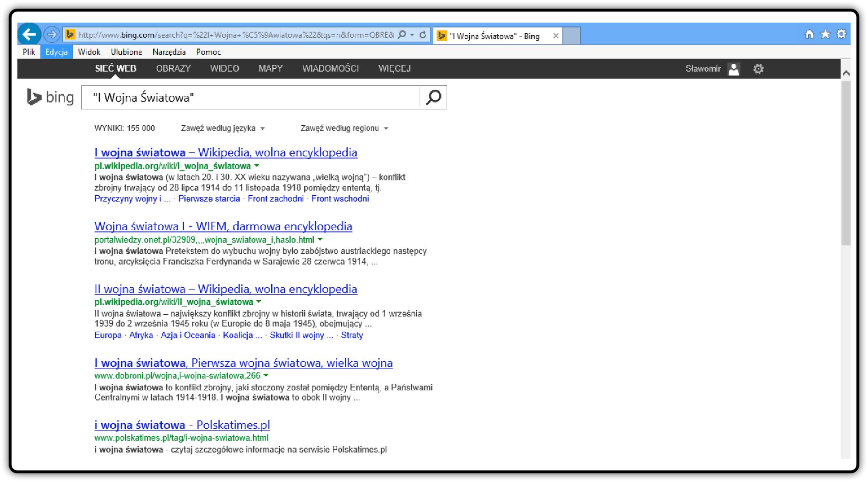Close the "I Wojna Światowa" - Bing tab

556,36
